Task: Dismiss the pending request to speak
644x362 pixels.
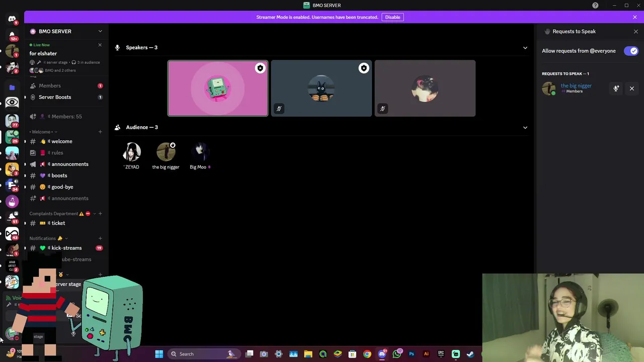Action: click(632, 88)
